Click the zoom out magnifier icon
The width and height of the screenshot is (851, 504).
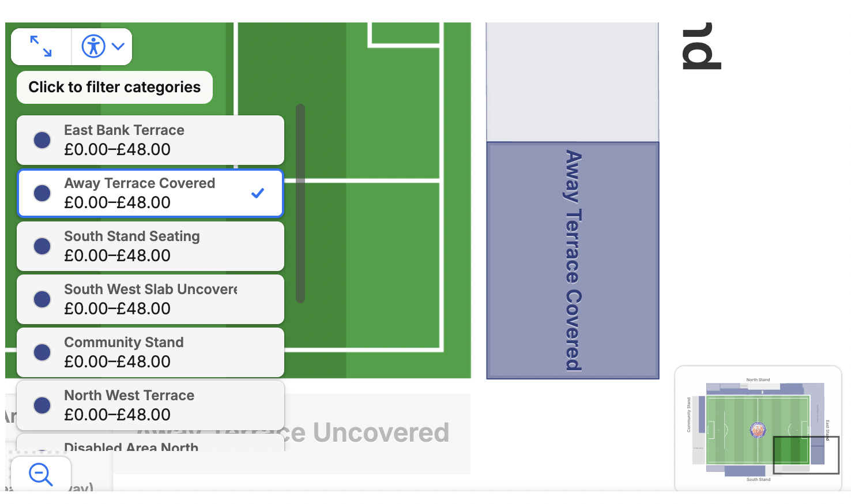point(41,475)
